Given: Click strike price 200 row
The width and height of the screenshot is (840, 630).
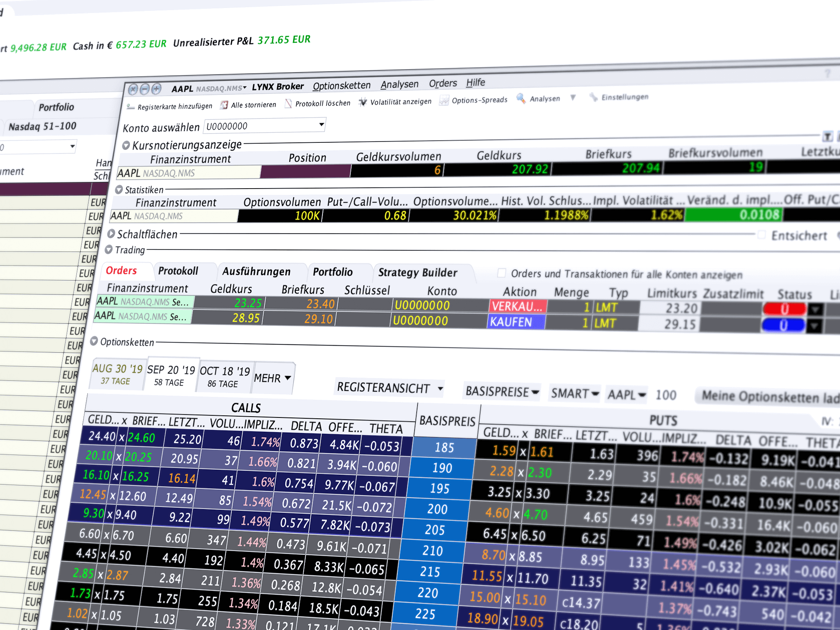Looking at the screenshot, I should (x=437, y=509).
